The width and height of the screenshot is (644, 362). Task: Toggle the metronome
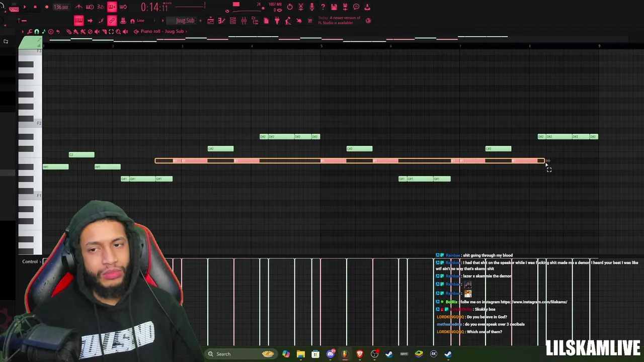coord(78,7)
